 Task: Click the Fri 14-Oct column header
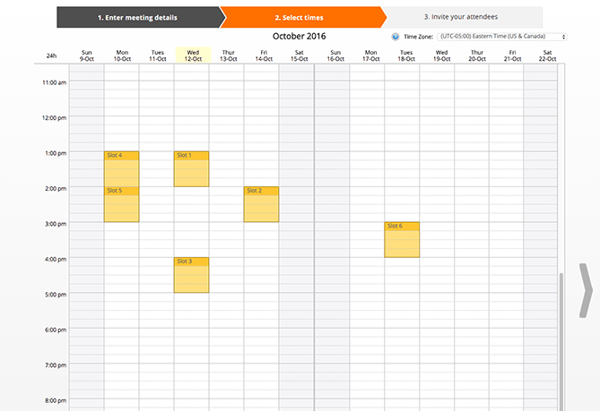click(x=264, y=55)
